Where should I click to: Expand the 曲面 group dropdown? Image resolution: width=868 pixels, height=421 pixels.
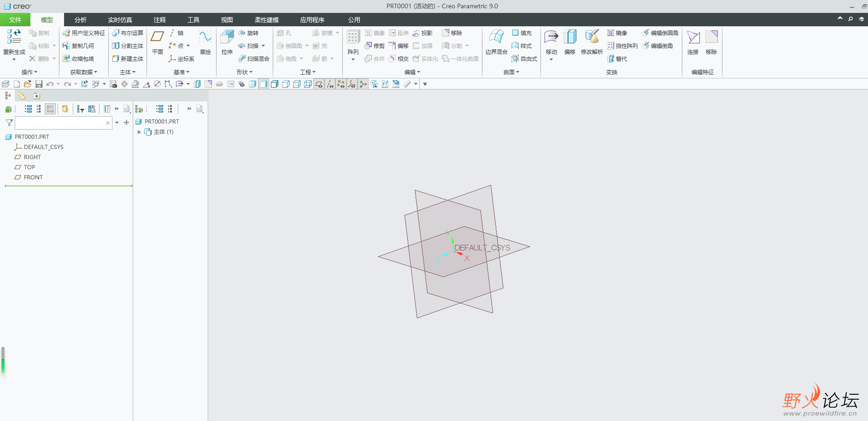pos(511,72)
